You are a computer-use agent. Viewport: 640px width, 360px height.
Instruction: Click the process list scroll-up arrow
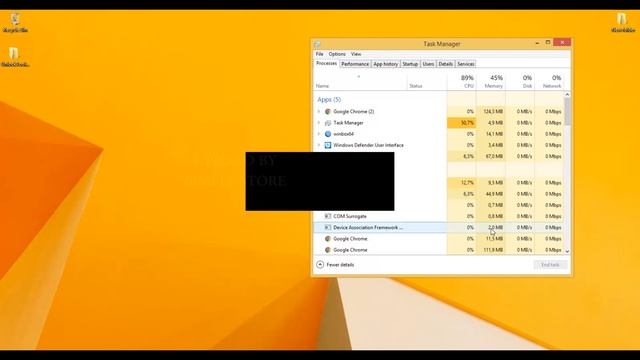click(x=567, y=94)
